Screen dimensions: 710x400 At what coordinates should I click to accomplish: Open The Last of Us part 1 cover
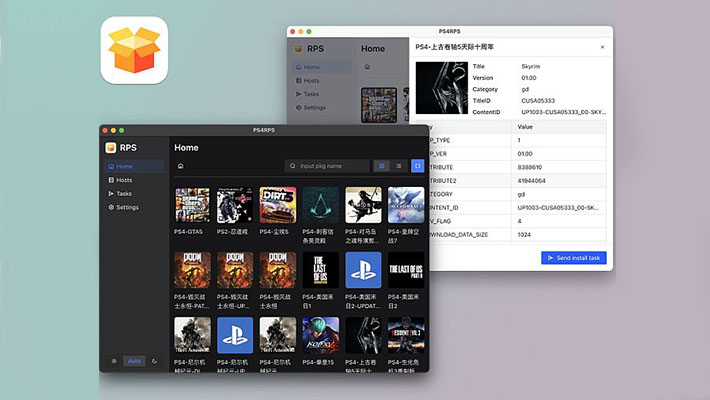point(321,270)
